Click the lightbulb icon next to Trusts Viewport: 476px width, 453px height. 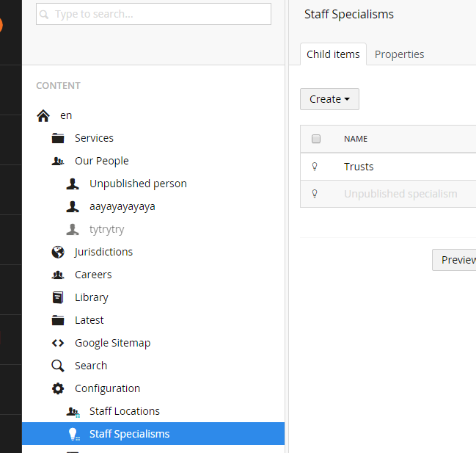click(x=315, y=167)
